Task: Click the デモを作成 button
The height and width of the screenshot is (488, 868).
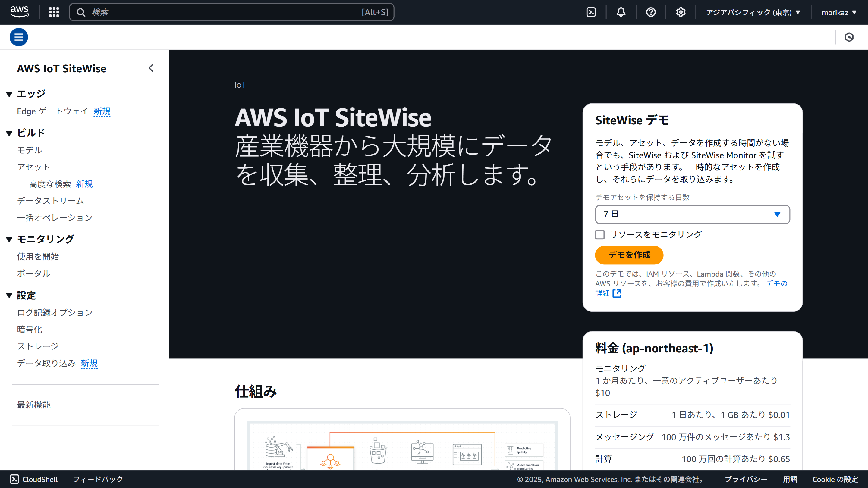Action: [629, 255]
